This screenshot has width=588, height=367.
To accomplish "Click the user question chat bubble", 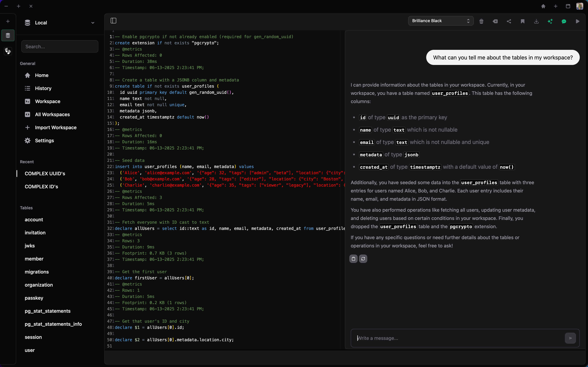I will 503,58.
